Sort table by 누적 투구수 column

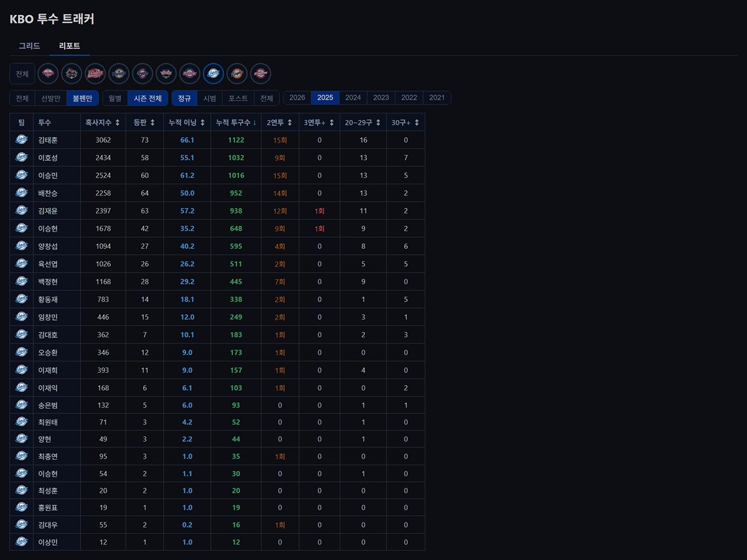point(235,123)
